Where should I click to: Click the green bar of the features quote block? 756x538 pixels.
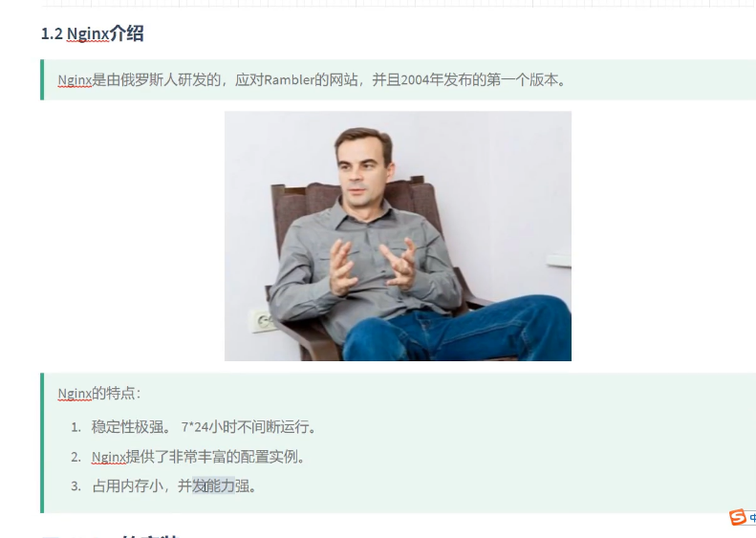[x=42, y=442]
